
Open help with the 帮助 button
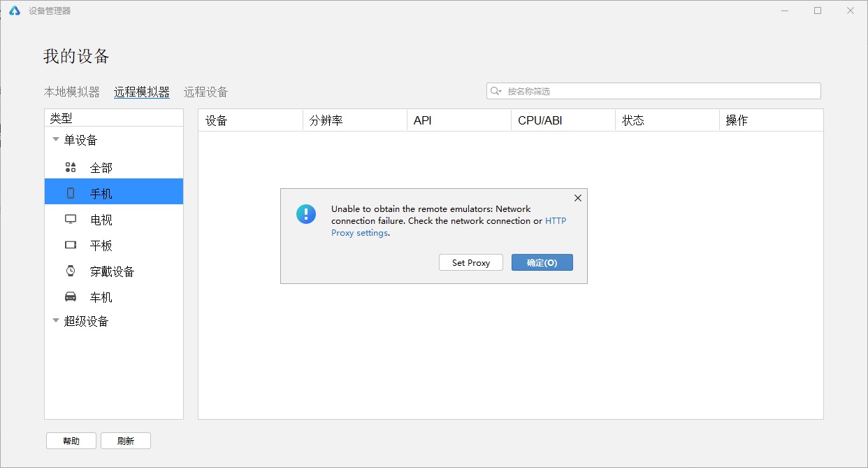pyautogui.click(x=71, y=441)
